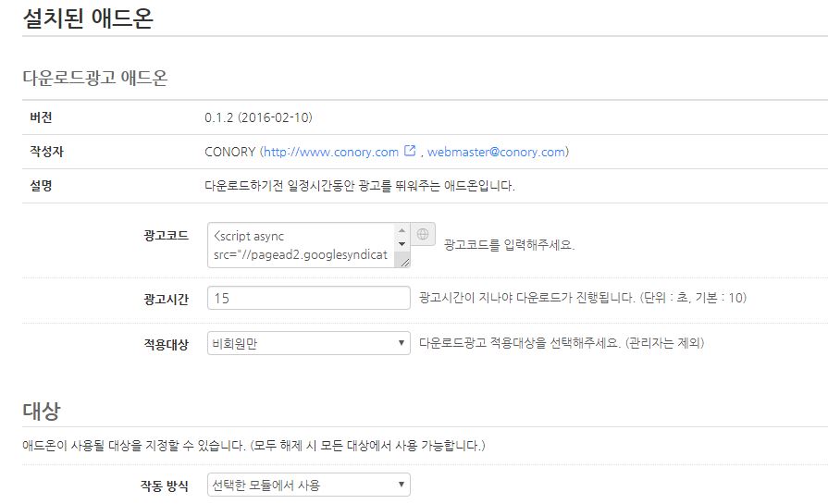Visit the http://www.conory.com link
This screenshot has width=828, height=504.
pyautogui.click(x=331, y=152)
